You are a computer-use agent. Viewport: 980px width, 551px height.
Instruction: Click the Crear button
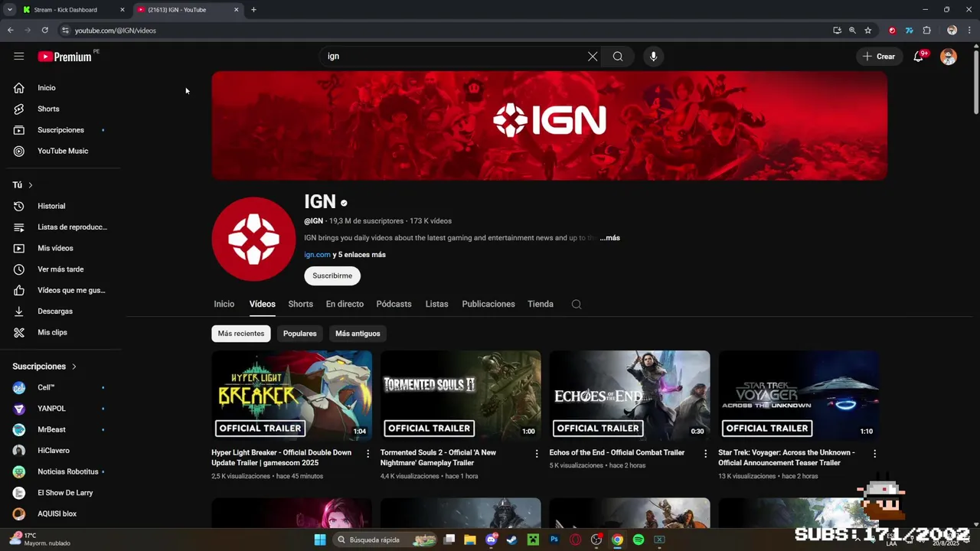tap(879, 57)
